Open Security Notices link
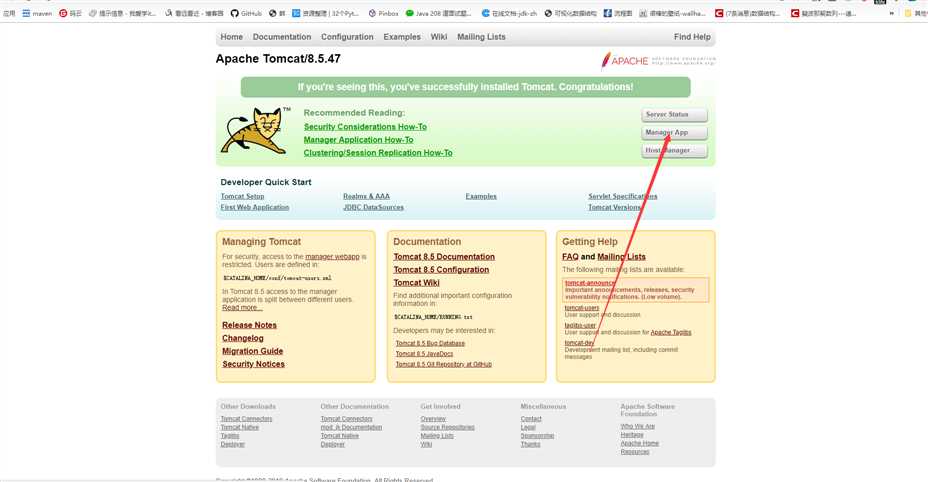The image size is (928, 482). pyautogui.click(x=253, y=364)
